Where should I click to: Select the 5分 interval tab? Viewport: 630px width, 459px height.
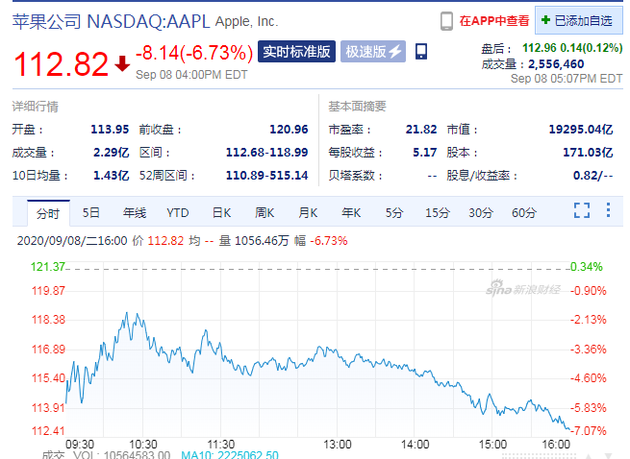tap(394, 213)
